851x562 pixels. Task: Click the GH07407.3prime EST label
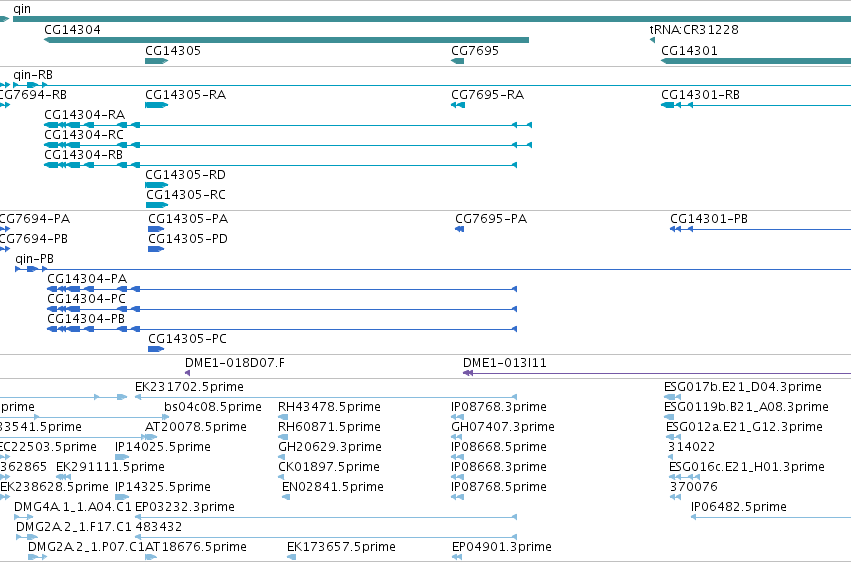[x=503, y=427]
